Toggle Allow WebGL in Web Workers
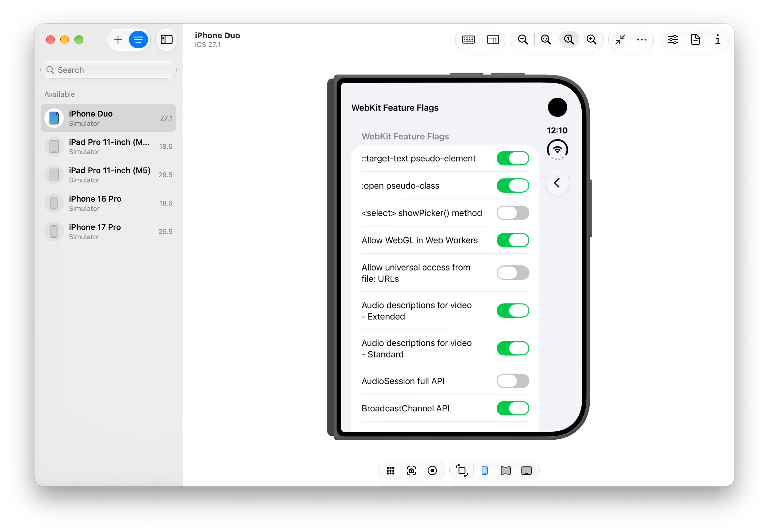 (x=513, y=240)
